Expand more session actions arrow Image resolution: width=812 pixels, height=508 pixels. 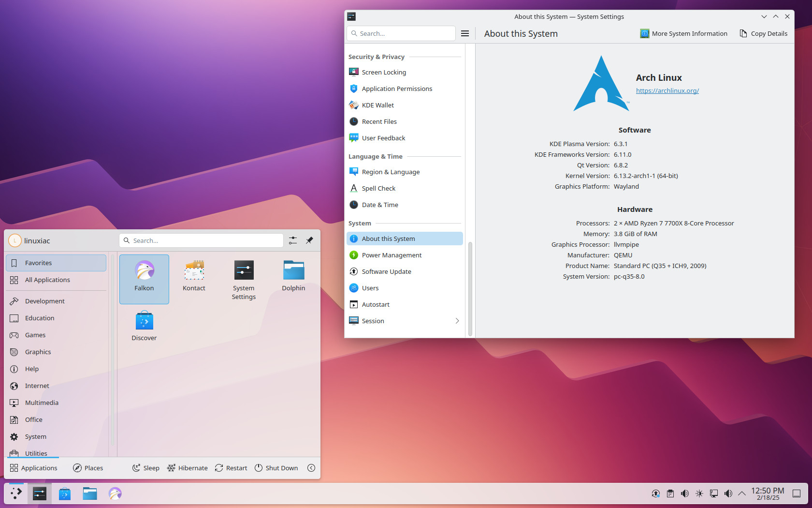pos(311,468)
